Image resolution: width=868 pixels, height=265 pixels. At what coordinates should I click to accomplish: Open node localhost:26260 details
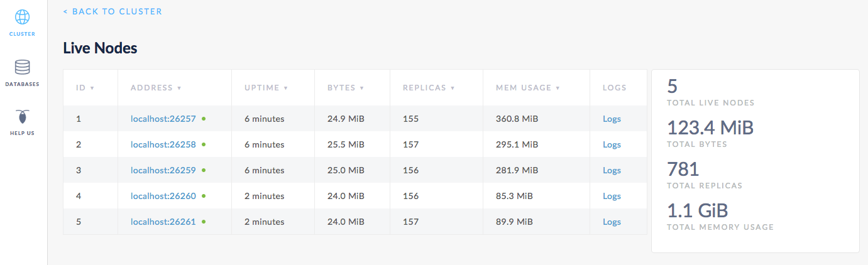pyautogui.click(x=163, y=196)
